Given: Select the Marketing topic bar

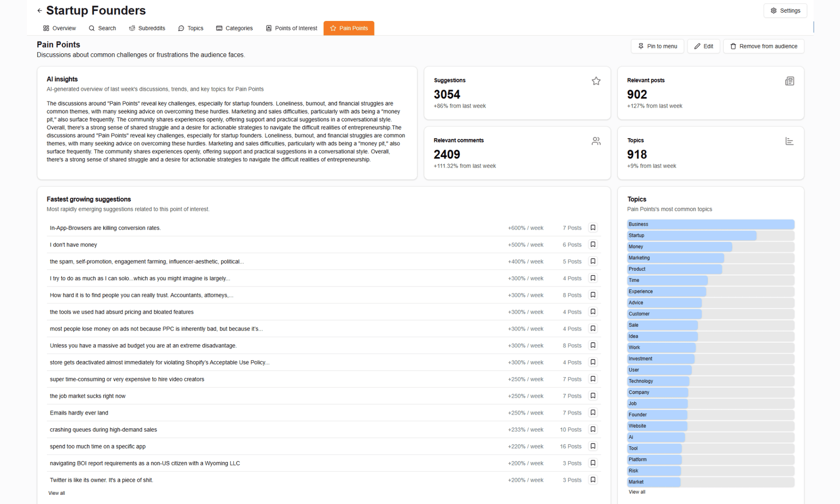Looking at the screenshot, I should coord(710,258).
